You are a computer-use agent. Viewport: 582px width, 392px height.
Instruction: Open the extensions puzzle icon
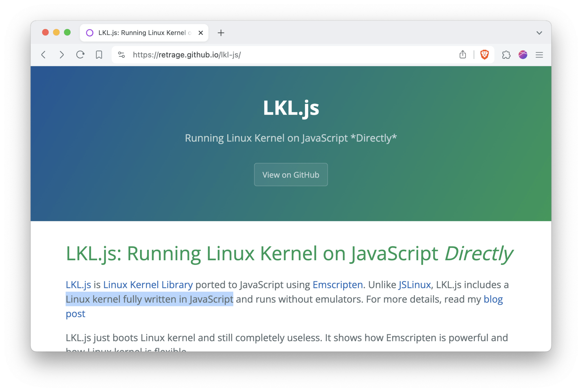(506, 55)
